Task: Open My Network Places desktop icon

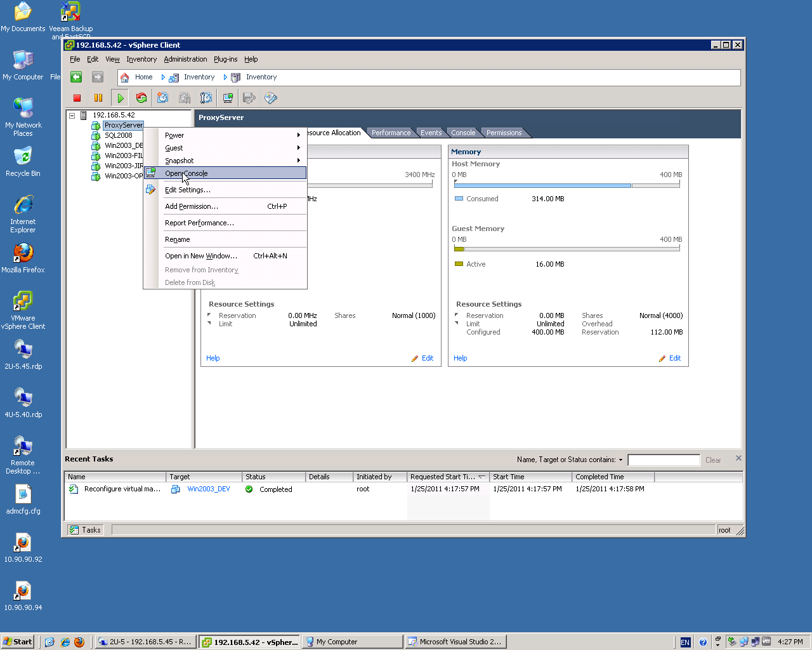Action: click(x=23, y=117)
